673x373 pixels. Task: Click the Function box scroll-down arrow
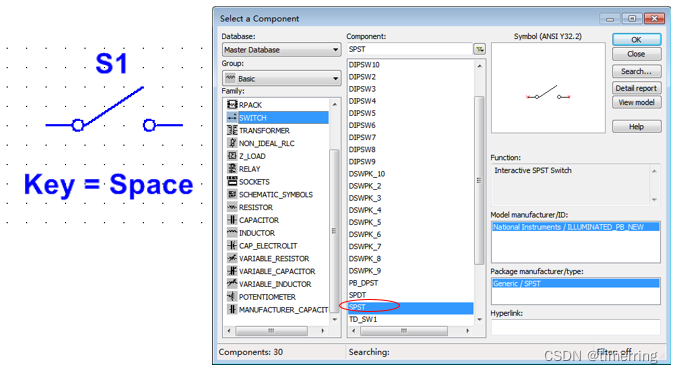654,200
